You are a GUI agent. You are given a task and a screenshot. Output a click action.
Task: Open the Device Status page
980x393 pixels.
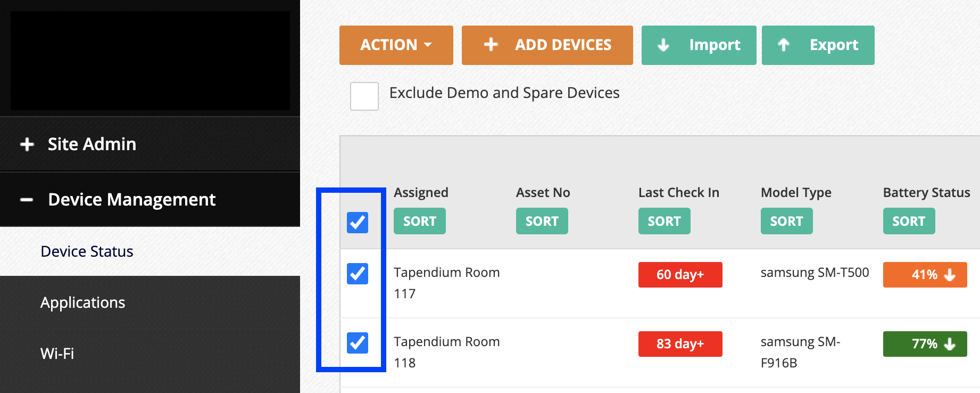[87, 251]
